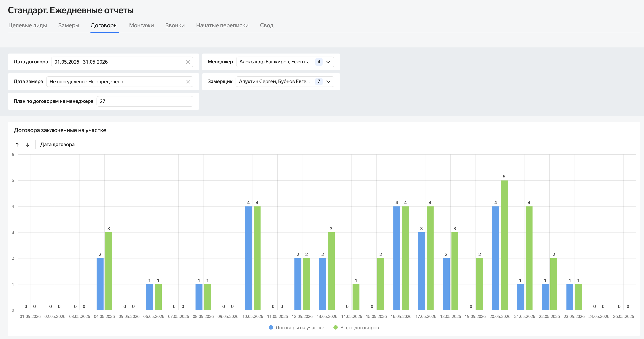Click the green legend dot marker
The width and height of the screenshot is (644, 339).
pos(335,327)
